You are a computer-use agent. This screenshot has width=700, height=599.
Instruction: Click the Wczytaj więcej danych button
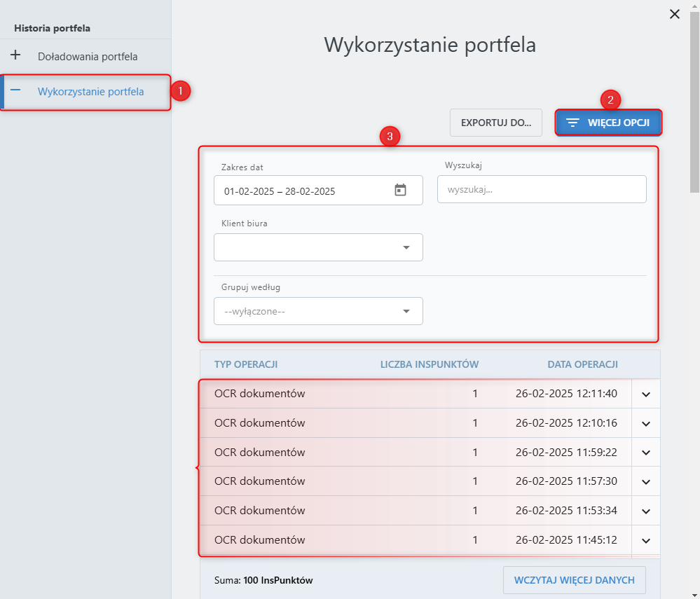pyautogui.click(x=574, y=580)
